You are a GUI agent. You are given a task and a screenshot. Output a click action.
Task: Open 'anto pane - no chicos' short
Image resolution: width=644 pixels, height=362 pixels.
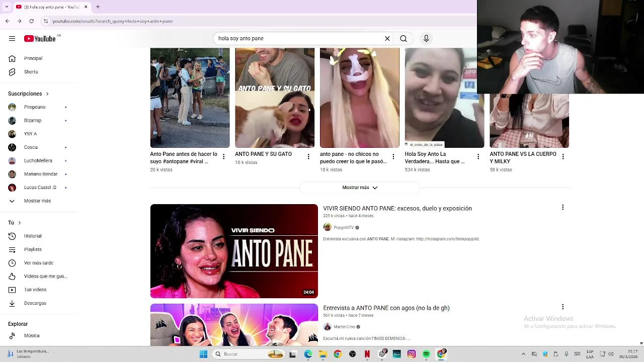point(360,98)
